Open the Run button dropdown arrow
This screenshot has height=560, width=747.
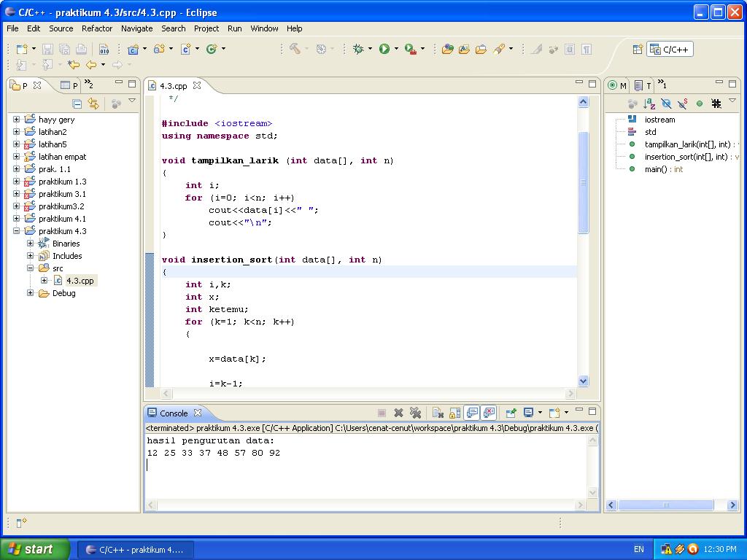[x=395, y=49]
